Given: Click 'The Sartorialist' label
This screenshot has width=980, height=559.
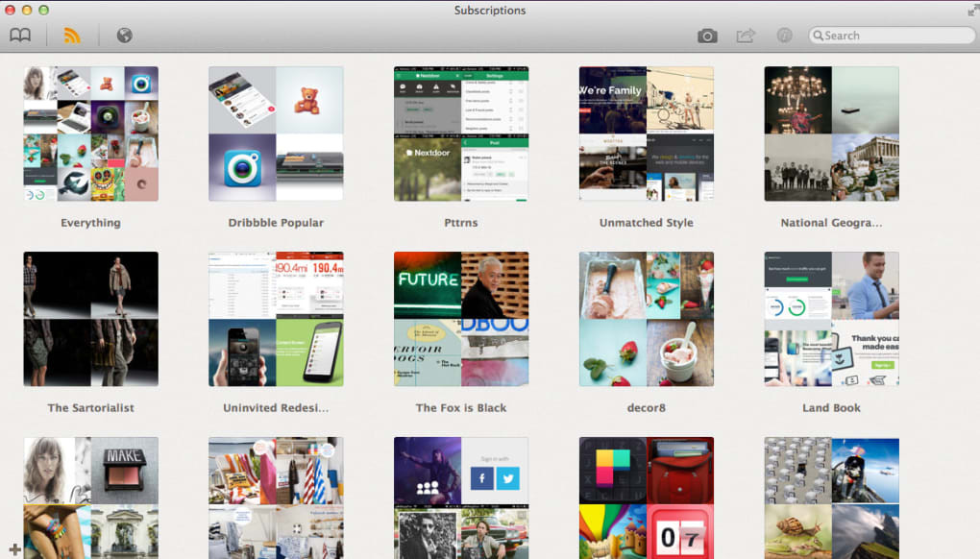Looking at the screenshot, I should click(90, 408).
